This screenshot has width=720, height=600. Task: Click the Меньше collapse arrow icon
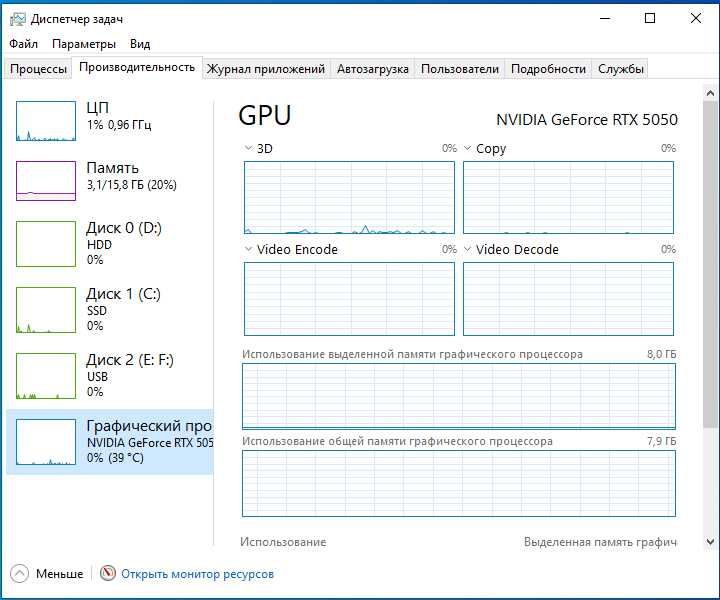tap(20, 574)
